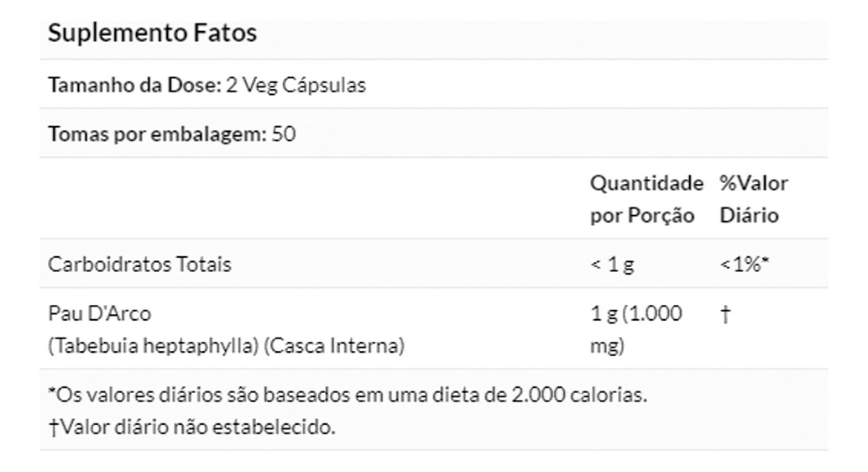Click the "<1%*" daily value

(745, 265)
